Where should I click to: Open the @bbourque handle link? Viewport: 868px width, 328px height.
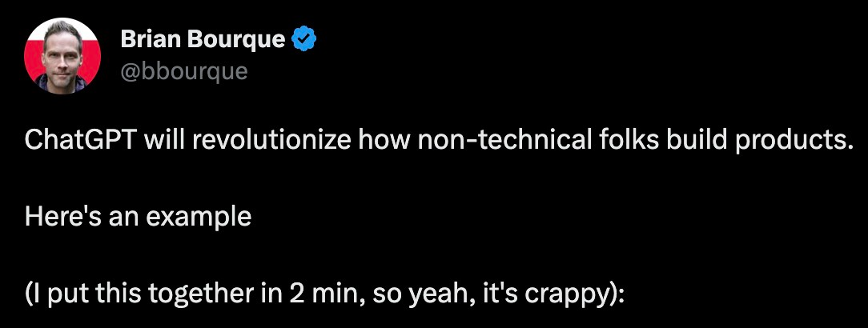point(183,71)
